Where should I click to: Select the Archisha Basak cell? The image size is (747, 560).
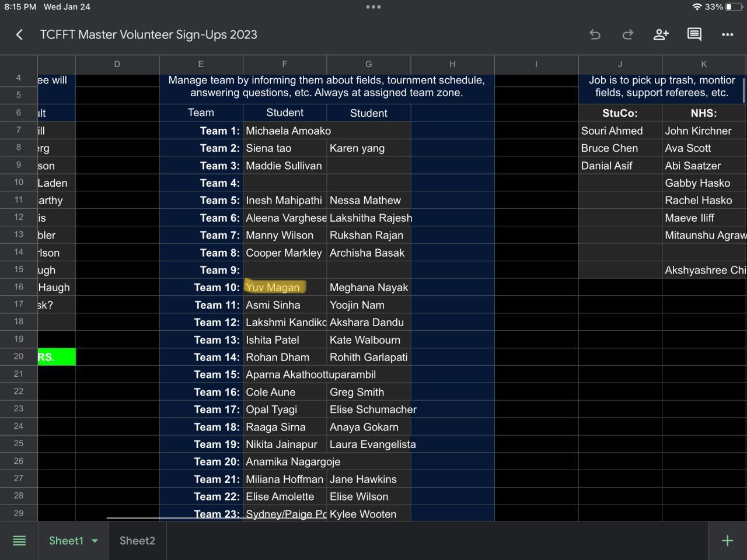point(369,253)
